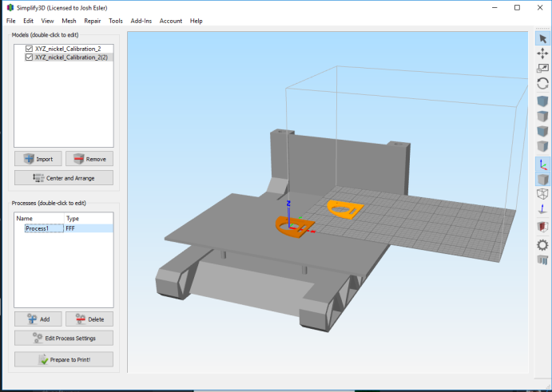Open the Edit menu
Viewport: 552px width, 392px height.
[x=28, y=21]
